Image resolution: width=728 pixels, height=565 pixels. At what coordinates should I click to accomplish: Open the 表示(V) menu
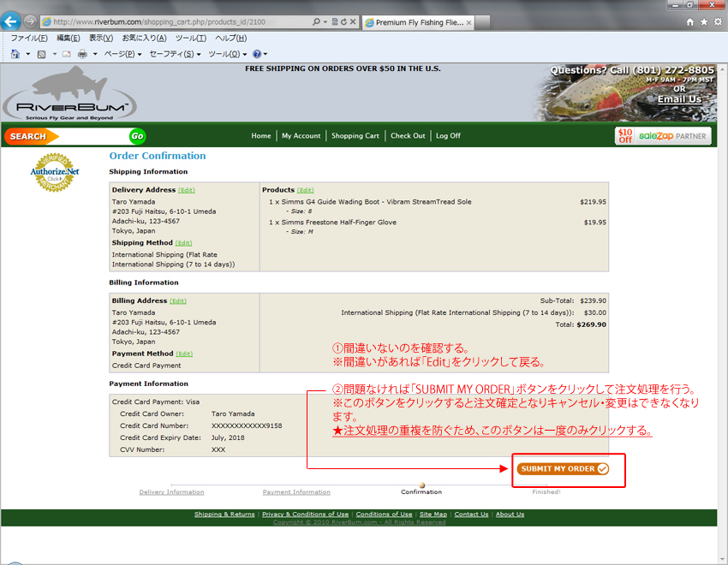point(101,38)
